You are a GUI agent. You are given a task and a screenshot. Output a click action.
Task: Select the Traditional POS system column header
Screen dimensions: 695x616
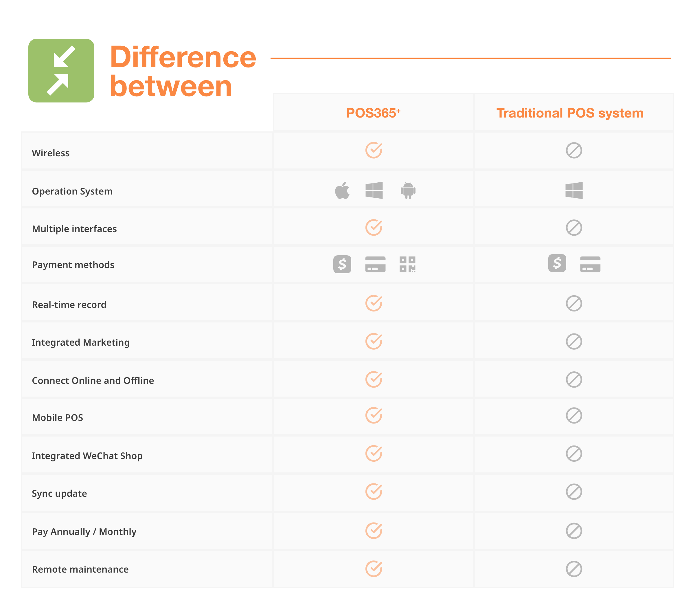(570, 113)
